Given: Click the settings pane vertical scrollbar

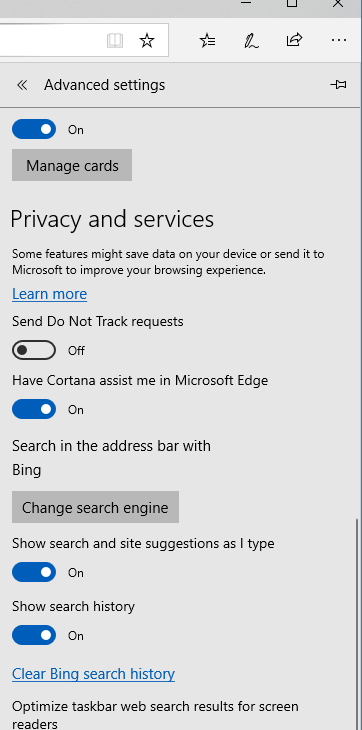Looking at the screenshot, I should [x=357, y=624].
